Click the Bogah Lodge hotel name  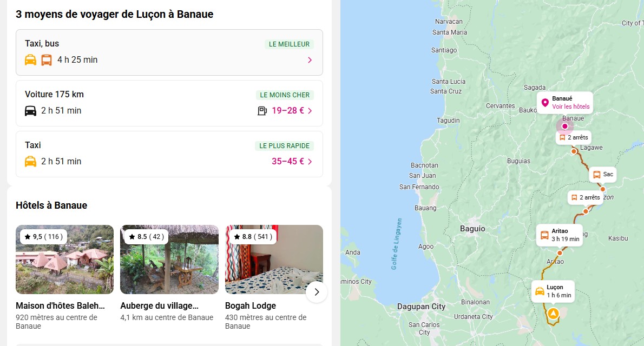[x=251, y=305]
